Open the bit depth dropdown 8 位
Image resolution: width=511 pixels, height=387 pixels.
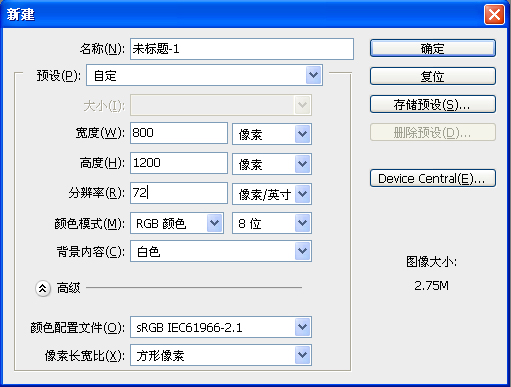pyautogui.click(x=272, y=223)
